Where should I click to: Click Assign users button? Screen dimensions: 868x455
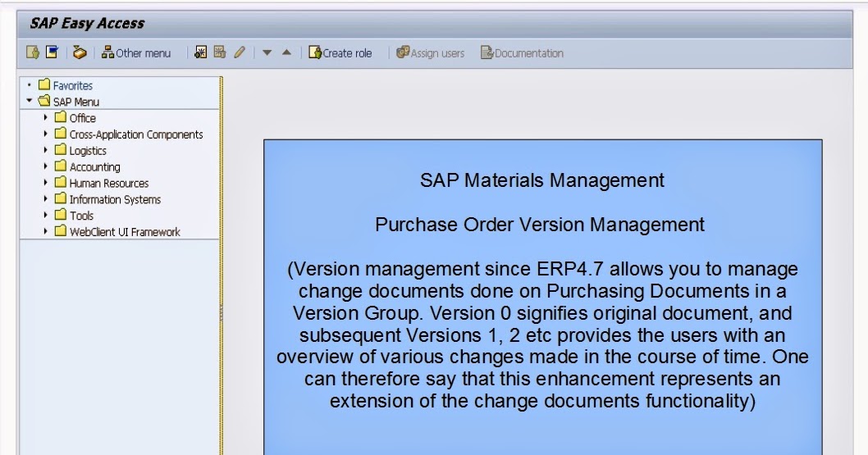point(430,53)
